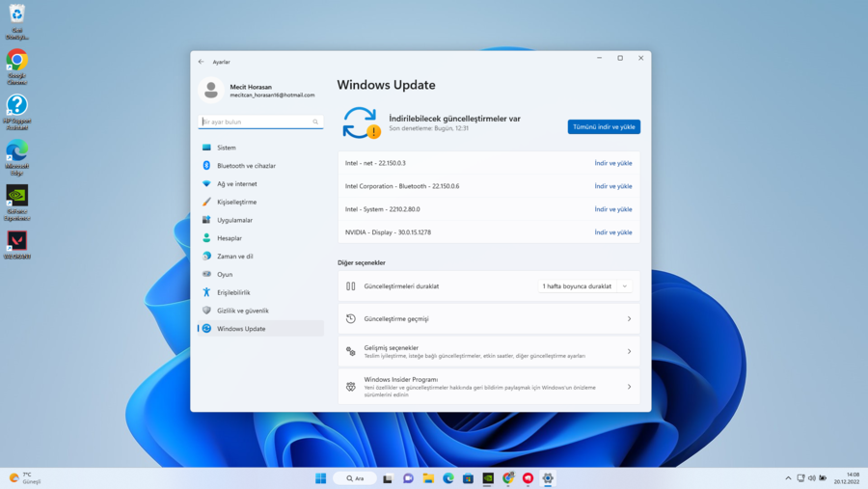868x489 pixels.
Task: Open the Chat app in the taskbar
Action: pyautogui.click(x=408, y=478)
